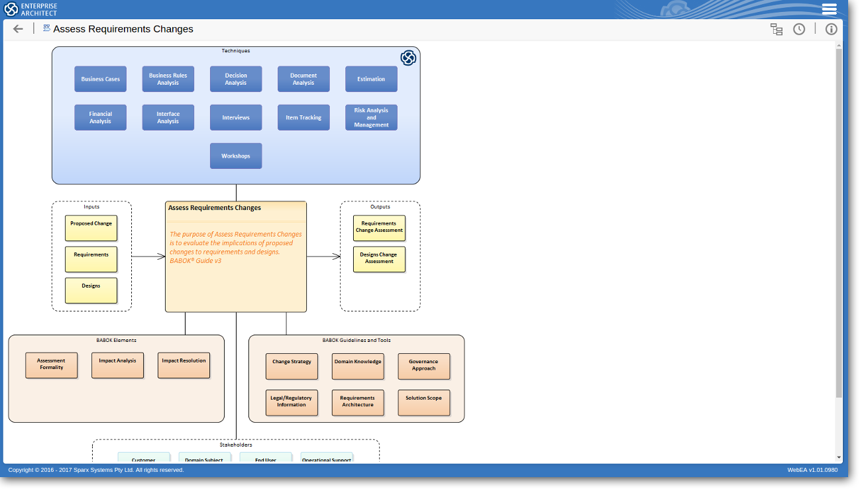Open the Business Cases technique
This screenshot has height=497, width=868.
101,79
